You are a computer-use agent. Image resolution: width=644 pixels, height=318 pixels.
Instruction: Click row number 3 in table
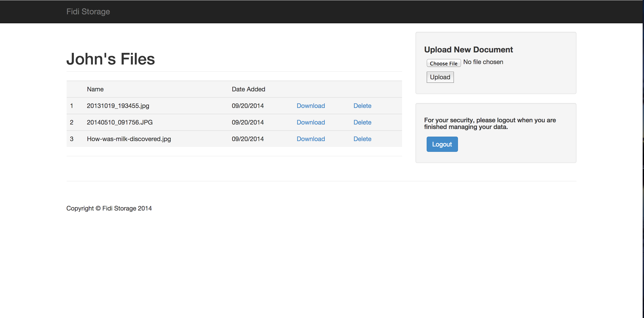[x=72, y=139]
